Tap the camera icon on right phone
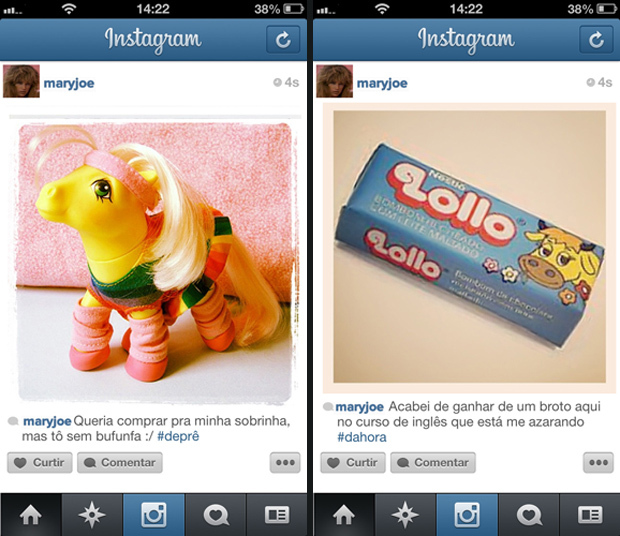The width and height of the screenshot is (620, 536). click(467, 515)
